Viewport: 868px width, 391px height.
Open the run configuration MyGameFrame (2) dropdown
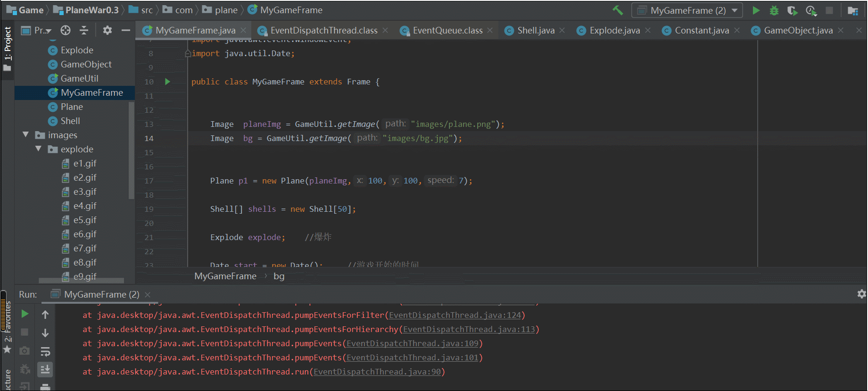[x=687, y=10]
